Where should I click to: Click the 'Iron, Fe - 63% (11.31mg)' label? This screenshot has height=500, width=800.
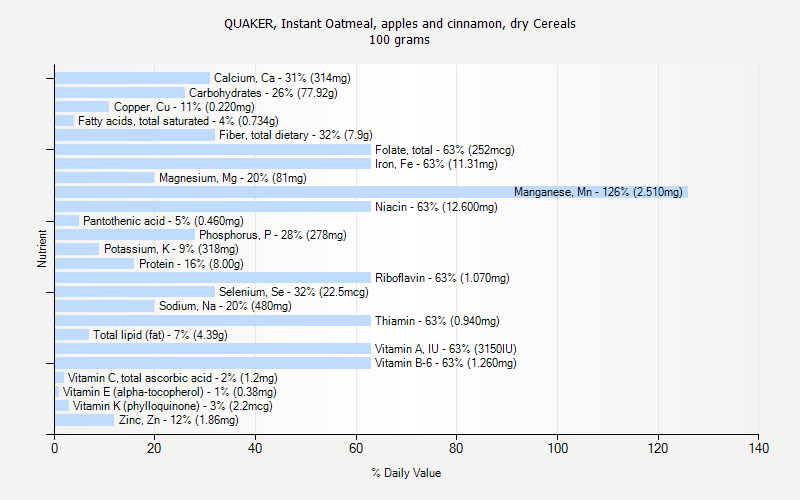click(436, 164)
